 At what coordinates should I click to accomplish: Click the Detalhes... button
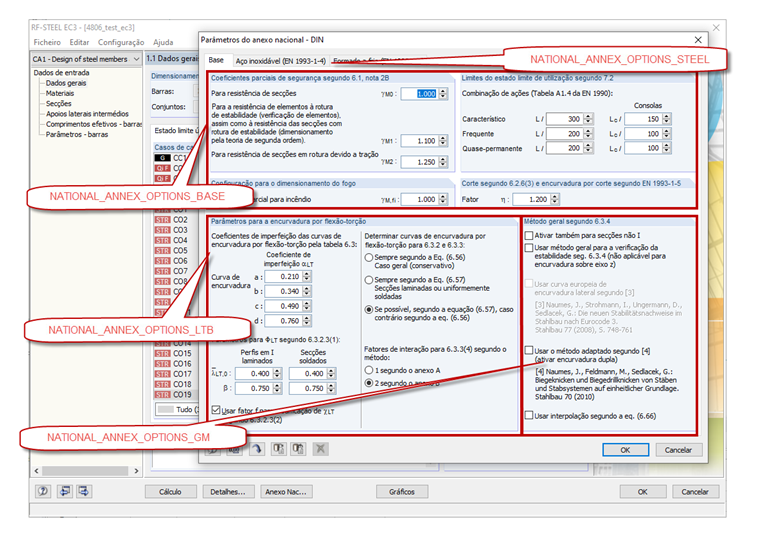pyautogui.click(x=228, y=492)
